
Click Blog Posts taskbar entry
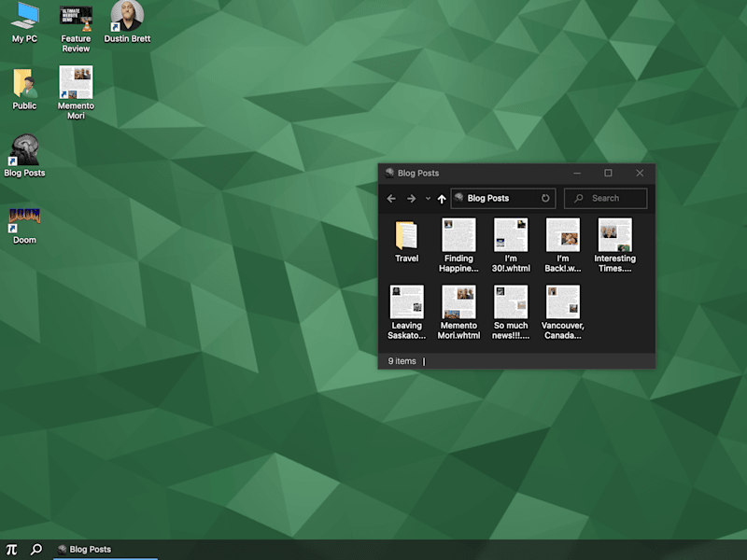coord(106,550)
